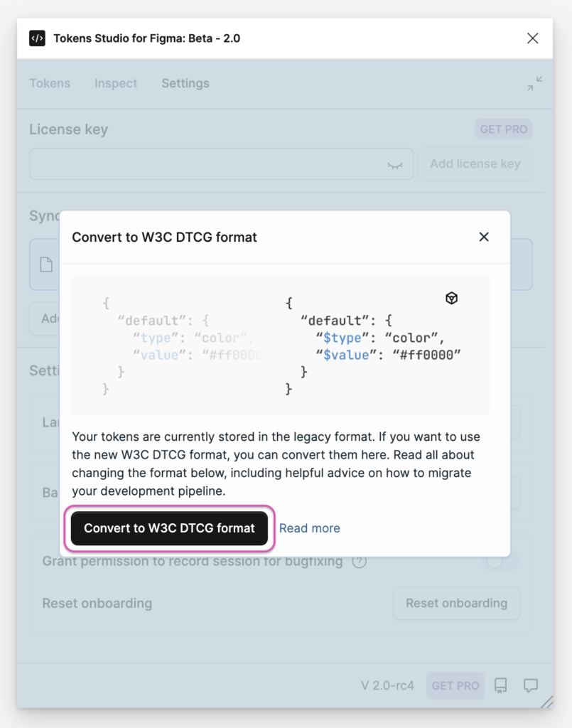This screenshot has height=728, width=572.
Task: Click the "$value": "#ff0000" code line
Action: (388, 355)
